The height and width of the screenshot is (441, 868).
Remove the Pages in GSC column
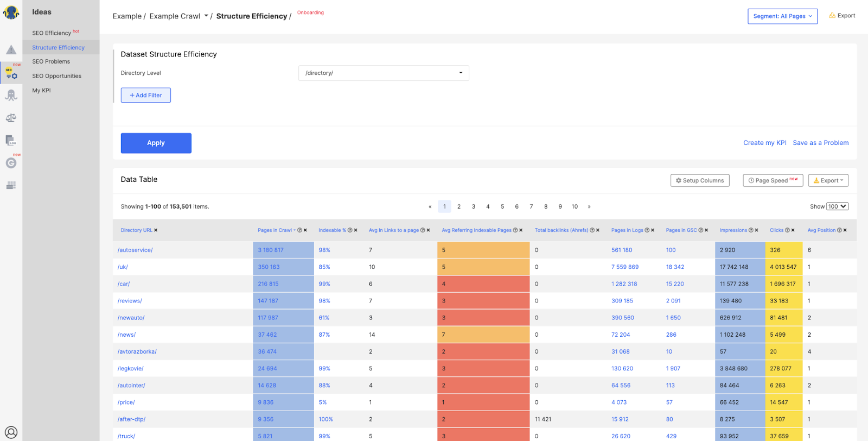[x=706, y=230]
